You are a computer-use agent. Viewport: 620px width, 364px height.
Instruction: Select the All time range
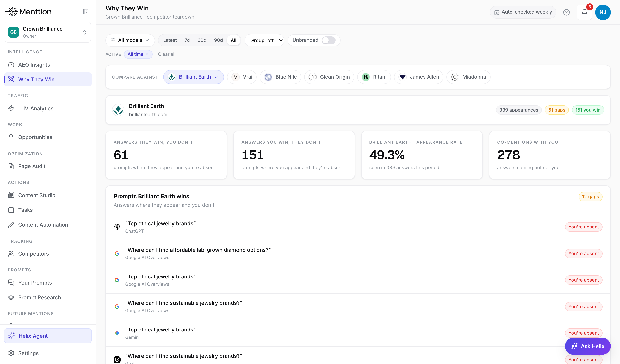pos(233,40)
